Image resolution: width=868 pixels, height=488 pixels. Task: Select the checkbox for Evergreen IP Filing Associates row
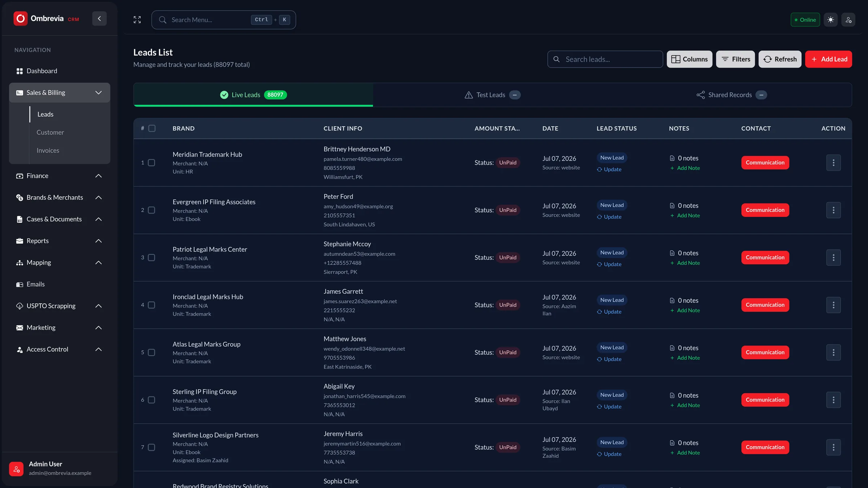click(x=152, y=210)
